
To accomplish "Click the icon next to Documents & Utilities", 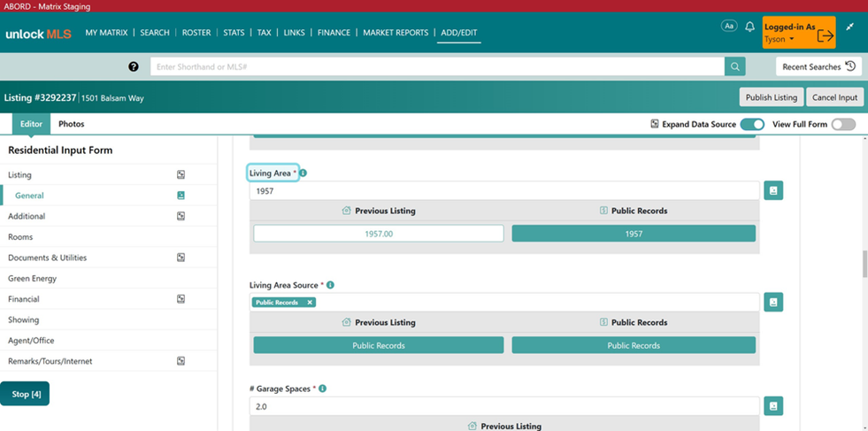I will pos(181,258).
